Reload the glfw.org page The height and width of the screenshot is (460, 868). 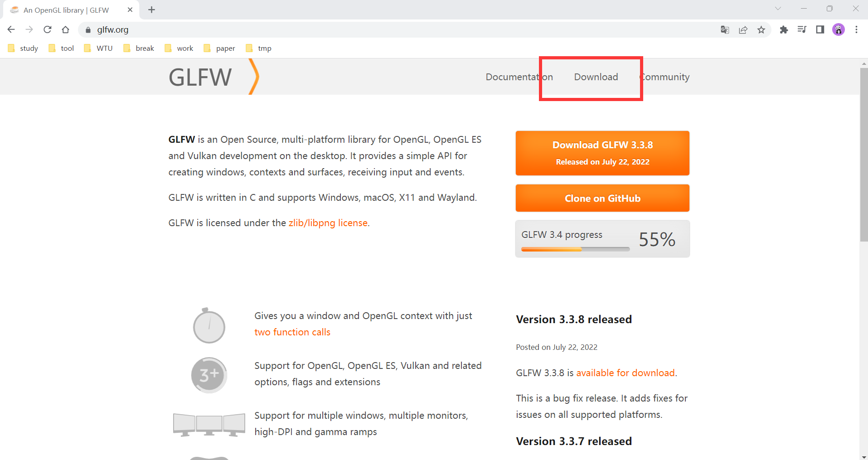coord(48,29)
